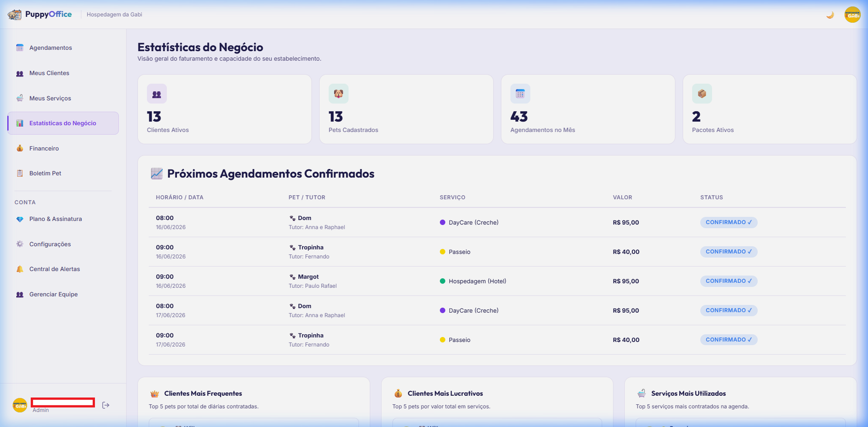
Task: Click the Configurações gear icon
Action: 20,244
